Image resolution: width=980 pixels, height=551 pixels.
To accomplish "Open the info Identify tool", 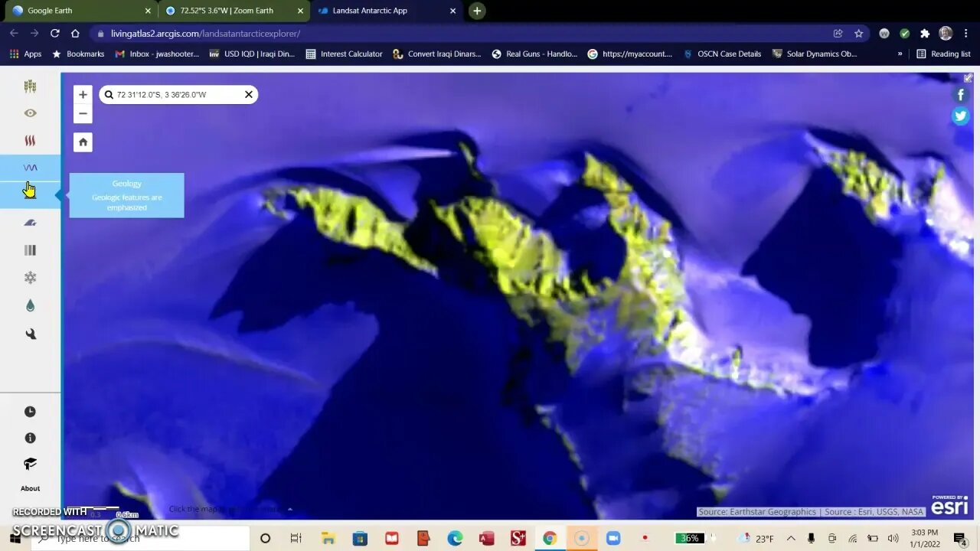I will (x=30, y=439).
